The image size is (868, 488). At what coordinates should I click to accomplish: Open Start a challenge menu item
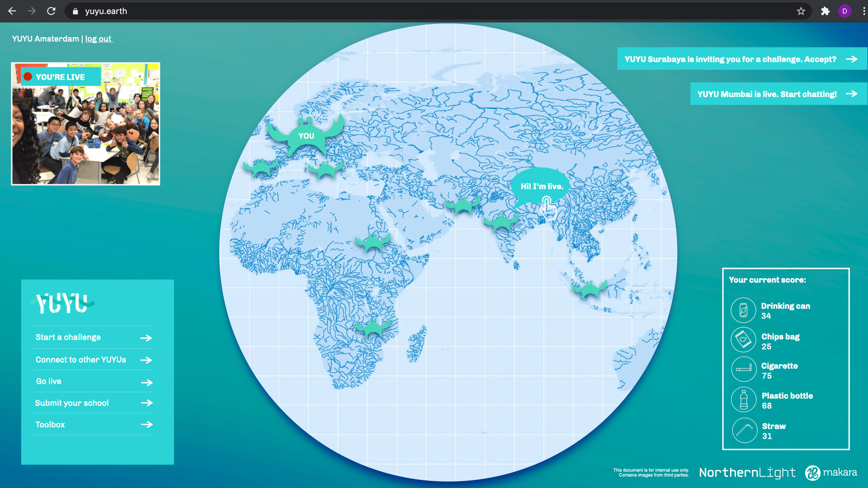pos(93,338)
